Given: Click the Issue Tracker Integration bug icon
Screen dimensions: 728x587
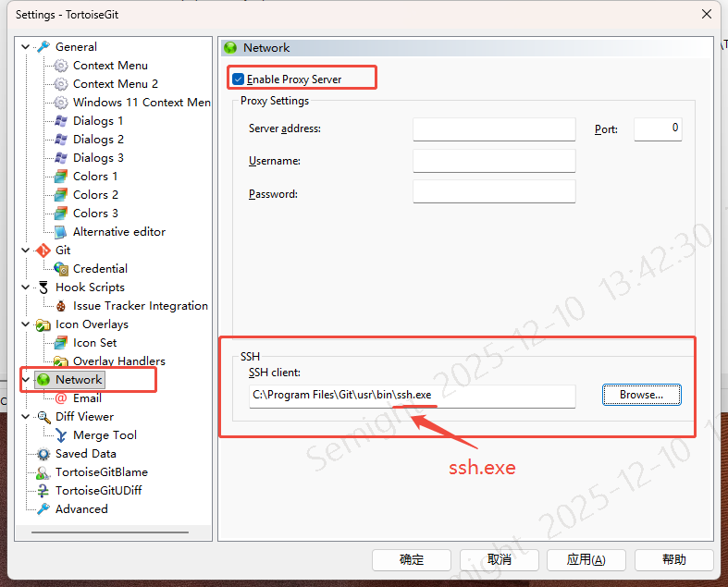Looking at the screenshot, I should tap(61, 306).
